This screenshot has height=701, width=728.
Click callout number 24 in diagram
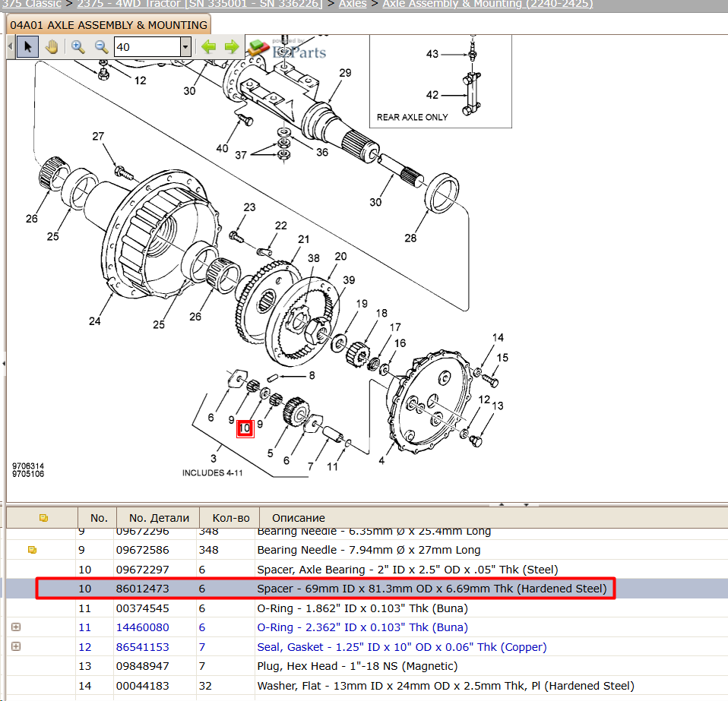pos(95,321)
